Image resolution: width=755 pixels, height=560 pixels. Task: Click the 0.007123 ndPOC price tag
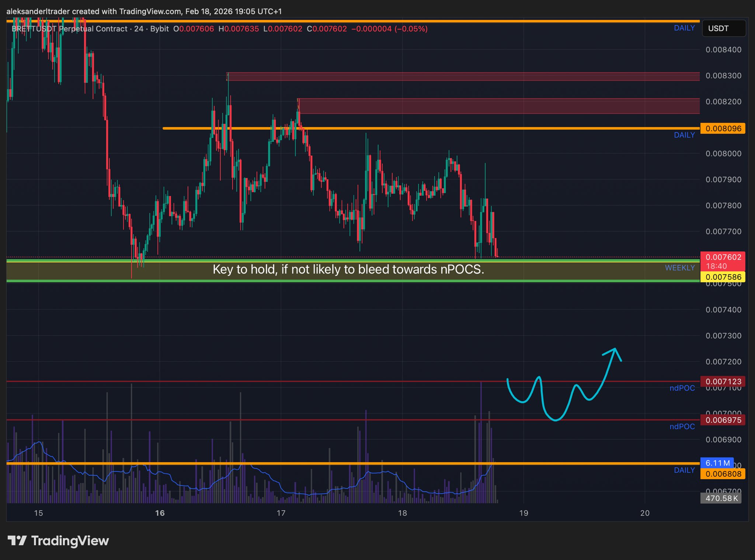pyautogui.click(x=723, y=382)
